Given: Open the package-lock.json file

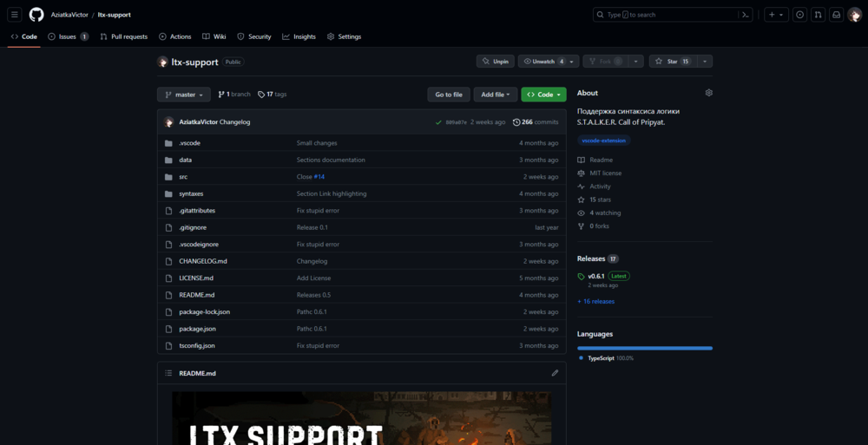Looking at the screenshot, I should (x=204, y=311).
